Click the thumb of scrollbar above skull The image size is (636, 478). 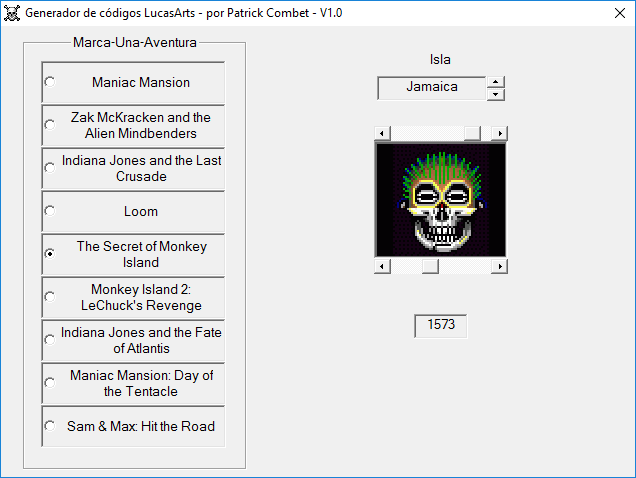pos(472,133)
